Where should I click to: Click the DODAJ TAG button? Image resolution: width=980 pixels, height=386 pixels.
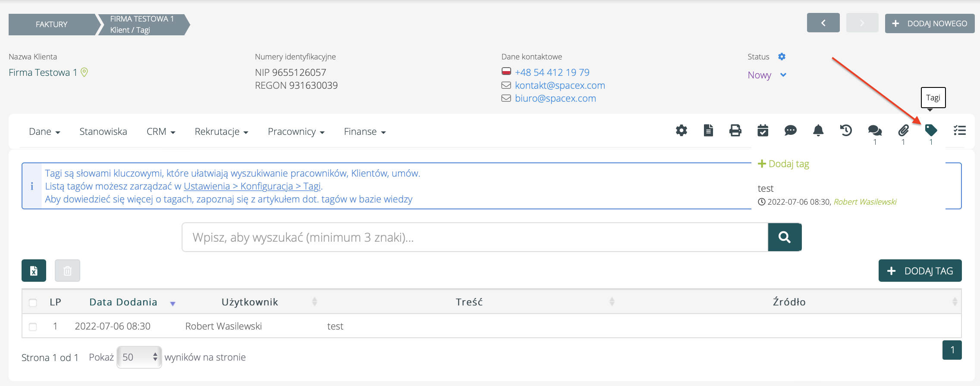920,271
